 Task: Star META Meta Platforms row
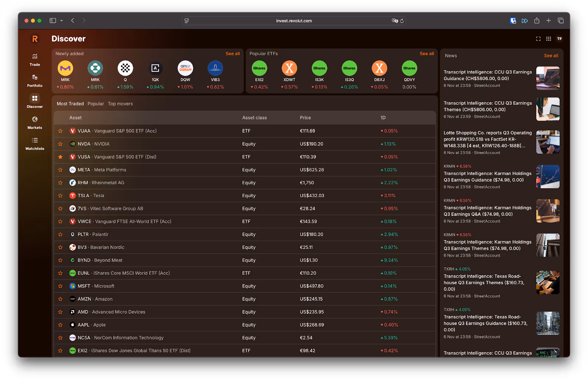[60, 170]
